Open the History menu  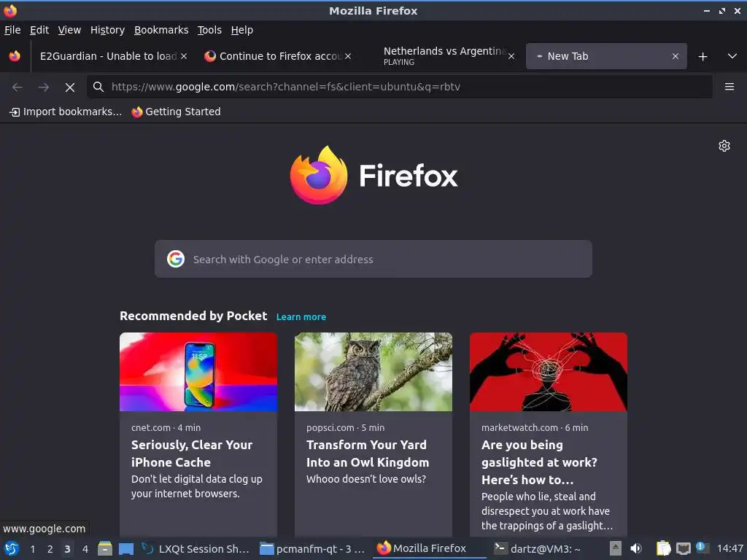[x=108, y=30]
